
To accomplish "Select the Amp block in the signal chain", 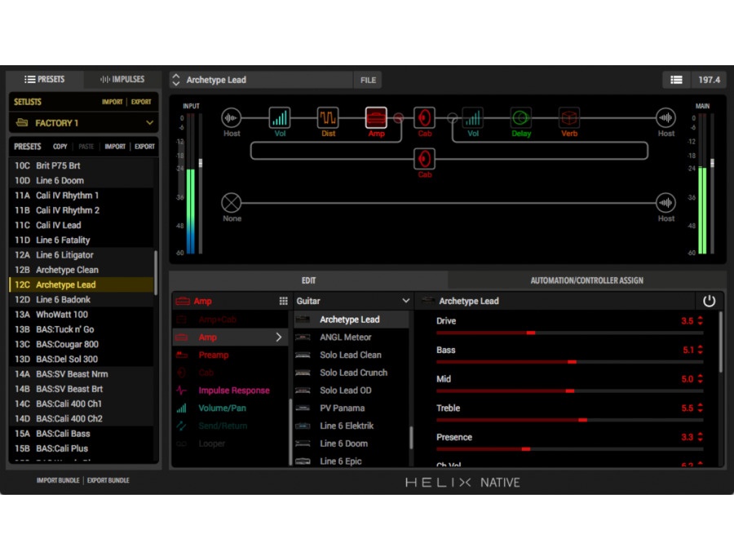I will 376,118.
